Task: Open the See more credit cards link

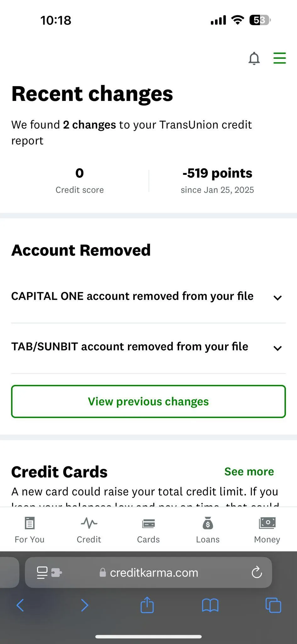Action: [249, 472]
